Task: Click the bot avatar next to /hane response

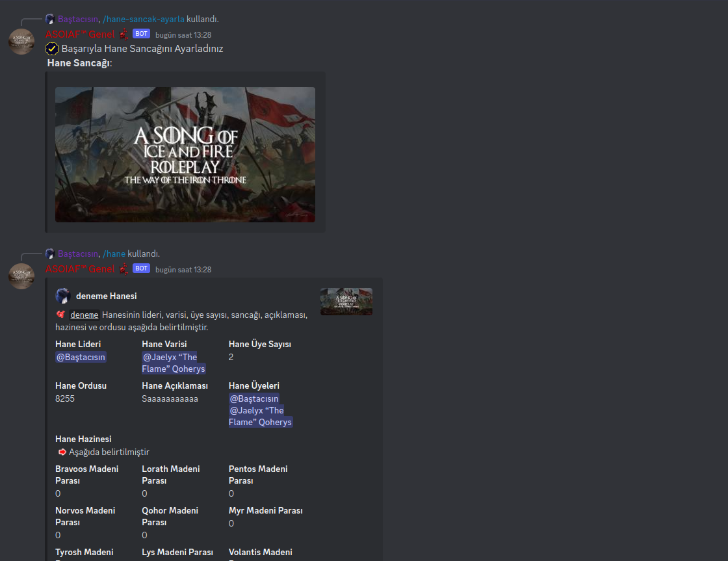Action: (x=21, y=276)
